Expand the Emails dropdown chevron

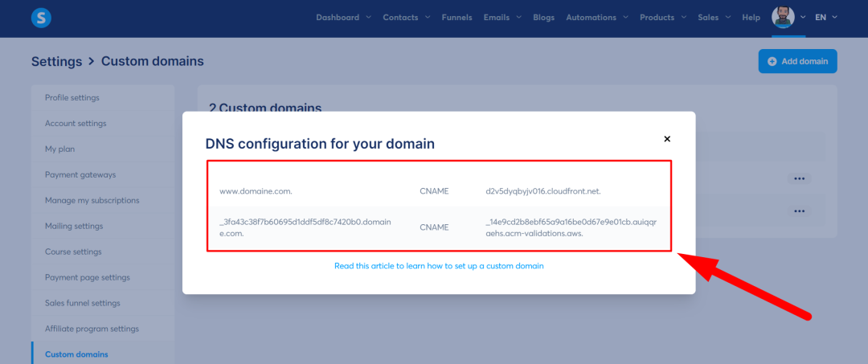[518, 17]
